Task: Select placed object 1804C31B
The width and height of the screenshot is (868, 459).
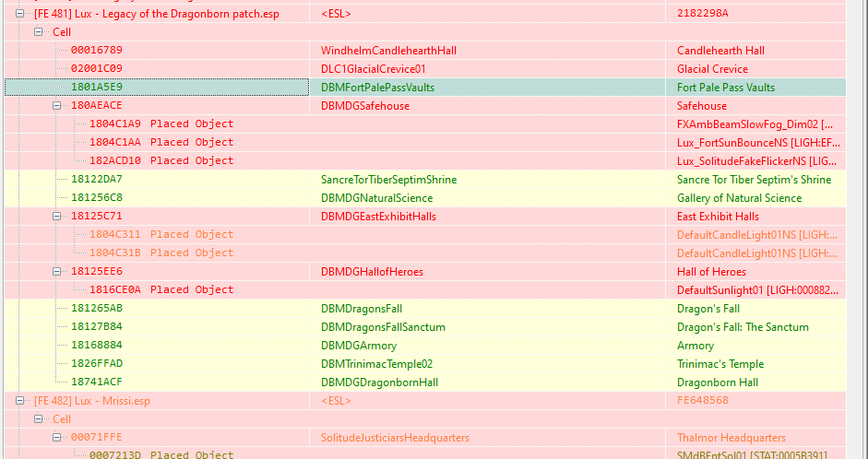Action: tap(161, 253)
